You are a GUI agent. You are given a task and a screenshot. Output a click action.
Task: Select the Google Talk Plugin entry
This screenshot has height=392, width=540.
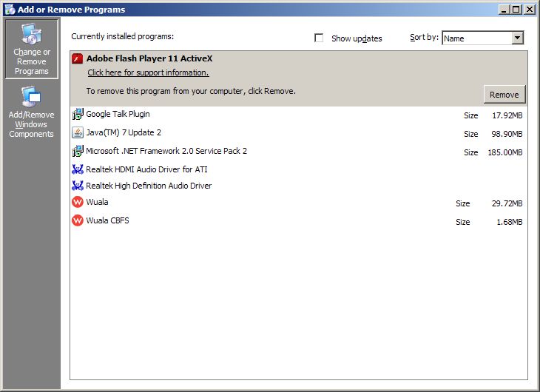299,115
